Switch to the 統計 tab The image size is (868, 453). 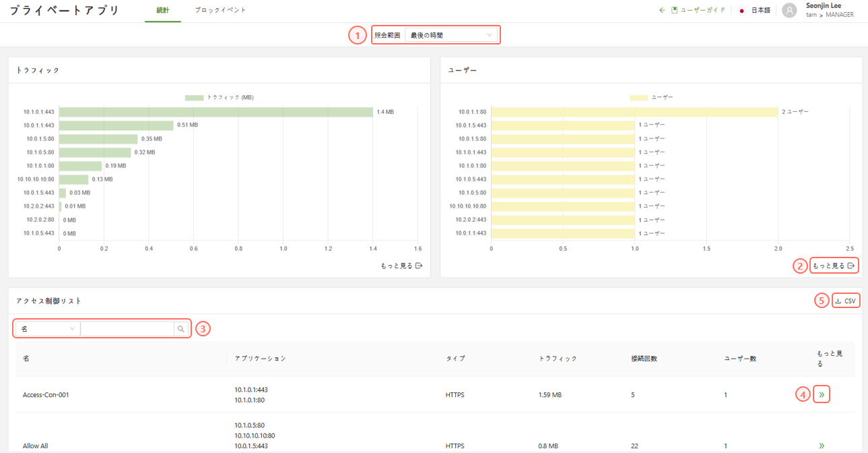pyautogui.click(x=162, y=11)
